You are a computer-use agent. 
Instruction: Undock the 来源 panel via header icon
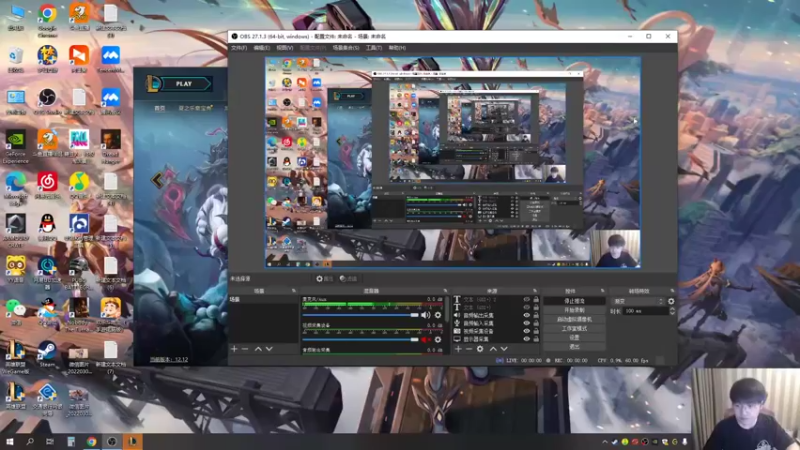535,291
